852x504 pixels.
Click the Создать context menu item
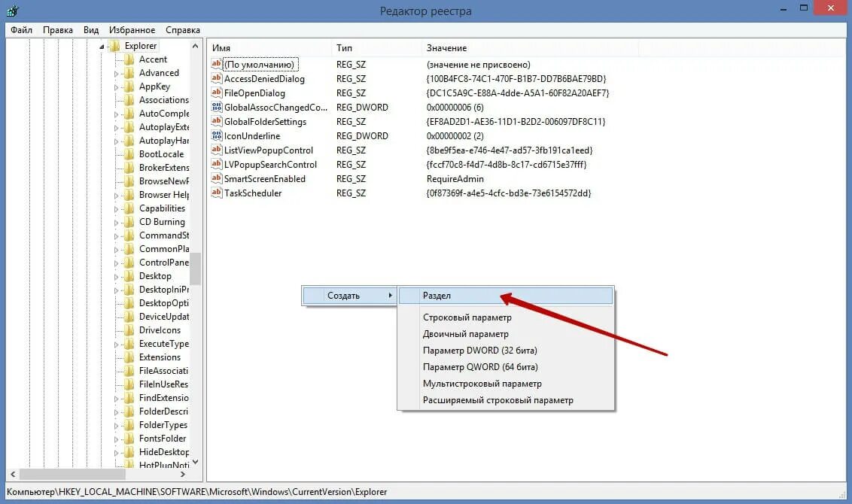349,296
